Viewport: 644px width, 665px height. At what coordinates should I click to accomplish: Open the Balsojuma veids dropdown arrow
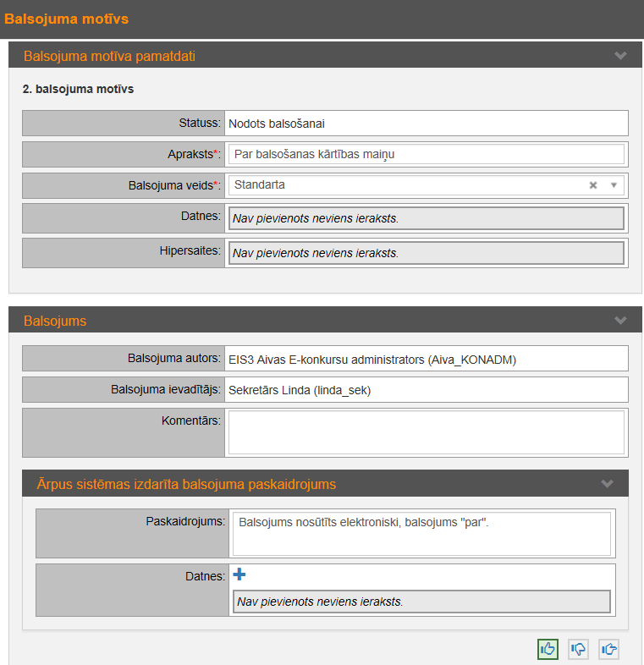click(614, 185)
